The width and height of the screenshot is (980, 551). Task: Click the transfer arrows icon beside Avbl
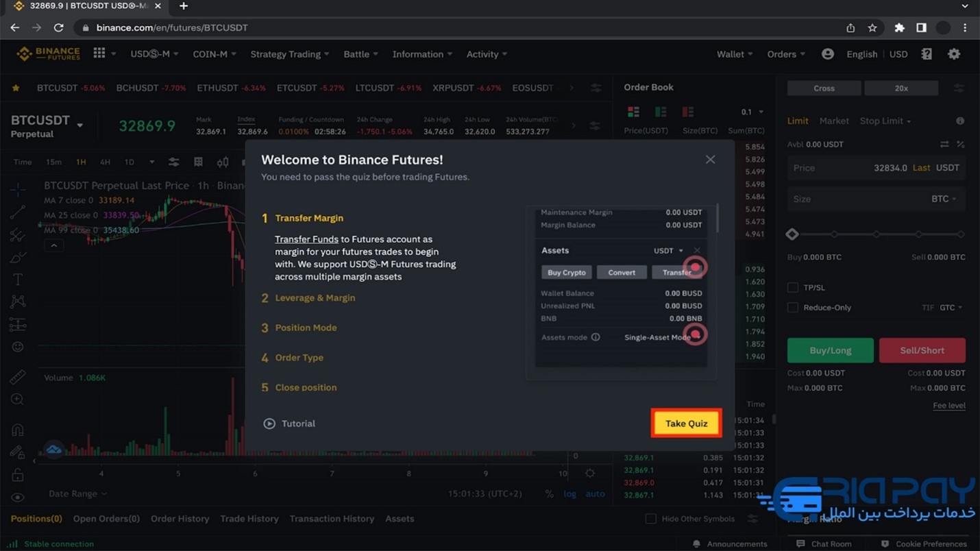944,144
